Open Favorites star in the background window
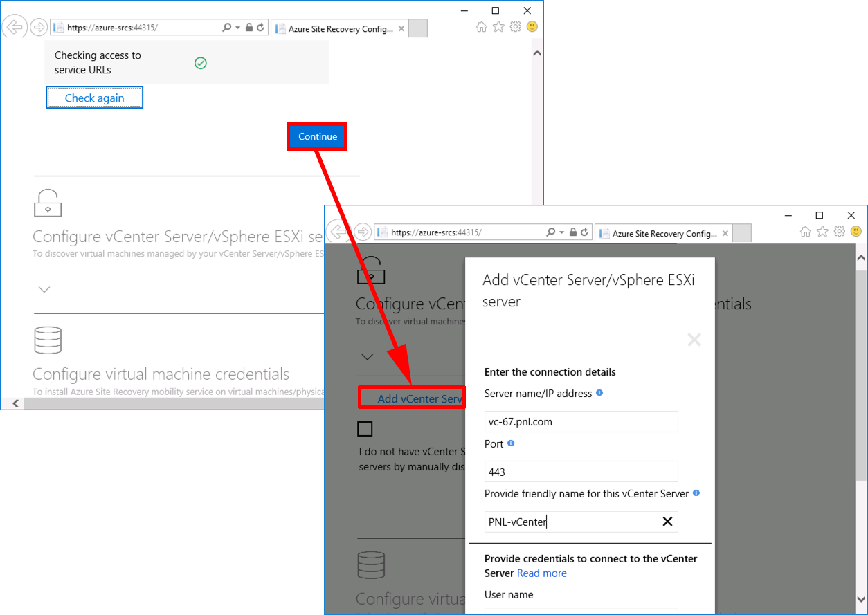 pyautogui.click(x=498, y=27)
